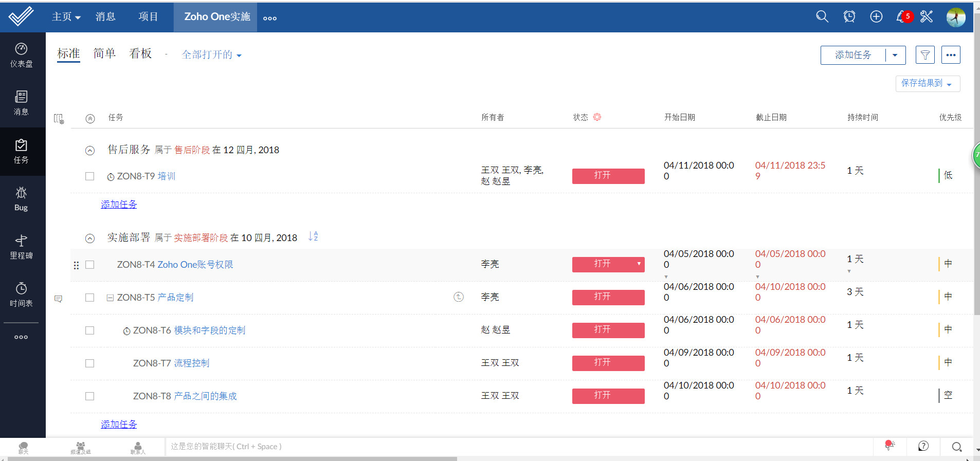
Task: Open the 项目 menu in top bar
Action: pyautogui.click(x=148, y=17)
